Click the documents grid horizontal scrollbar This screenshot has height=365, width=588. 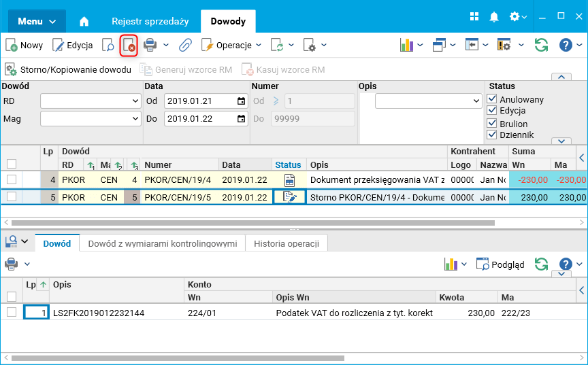click(253, 223)
